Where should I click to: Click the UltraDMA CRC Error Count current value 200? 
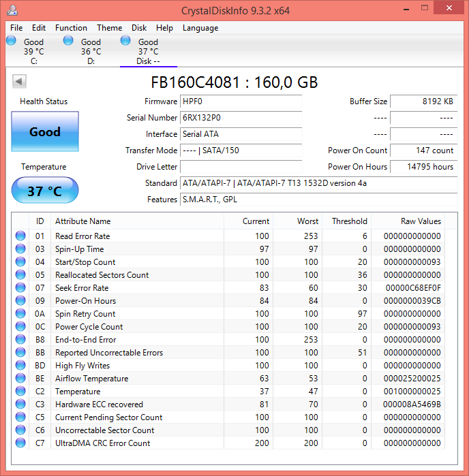(x=262, y=443)
